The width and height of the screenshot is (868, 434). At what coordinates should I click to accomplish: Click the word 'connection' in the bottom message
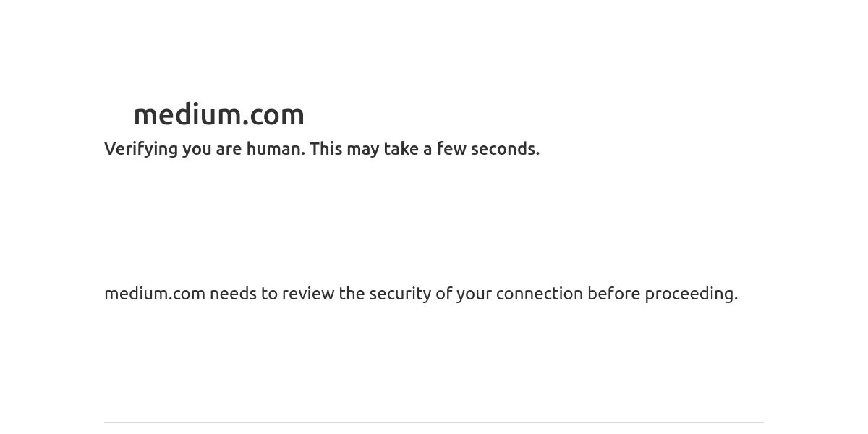pyautogui.click(x=540, y=294)
